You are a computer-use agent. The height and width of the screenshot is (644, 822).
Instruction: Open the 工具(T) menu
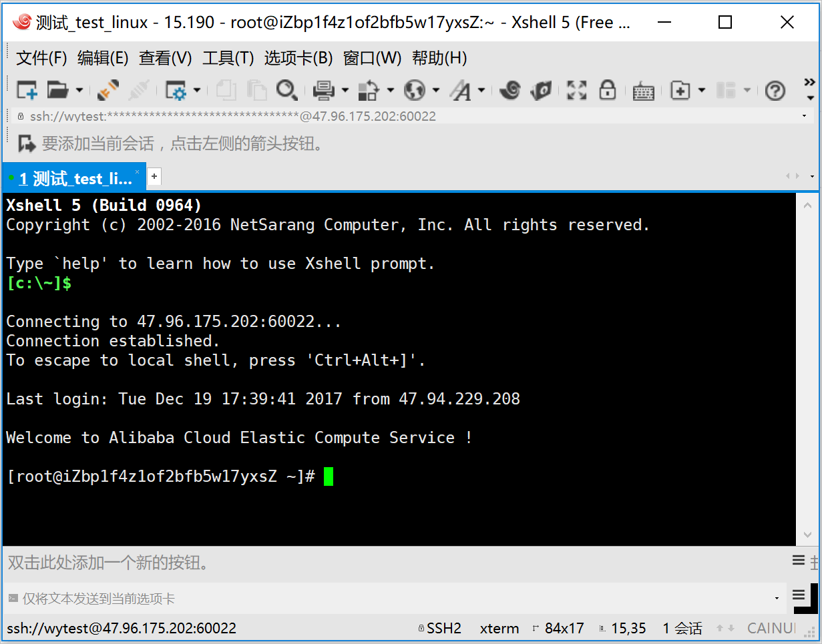(x=228, y=58)
